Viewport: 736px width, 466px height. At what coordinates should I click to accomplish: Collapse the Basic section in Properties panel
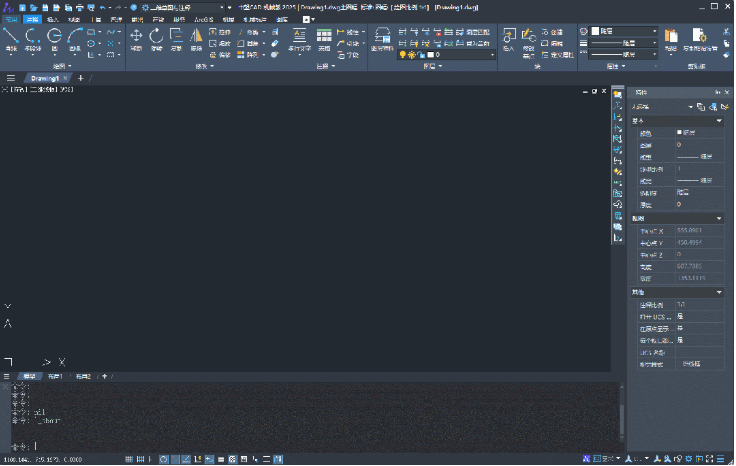click(x=718, y=121)
